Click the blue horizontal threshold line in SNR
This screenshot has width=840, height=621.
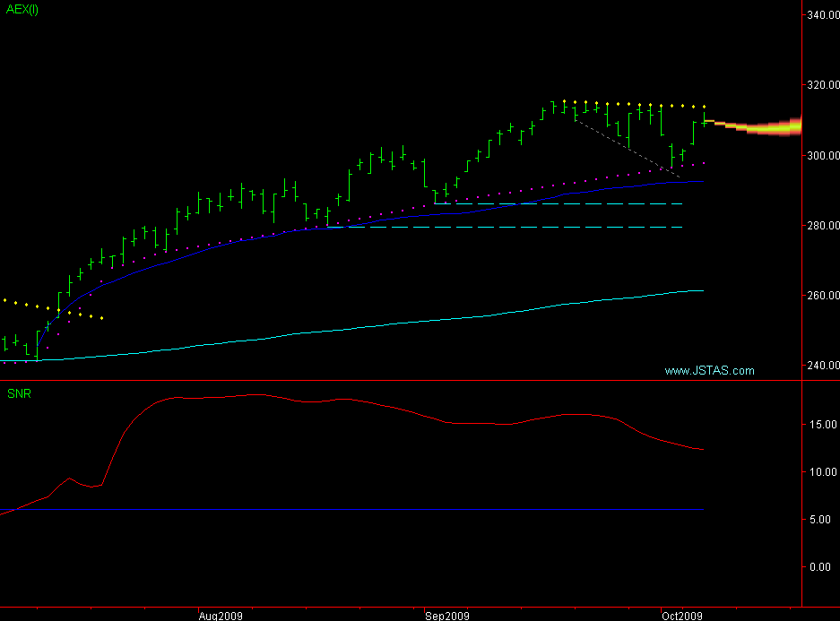[x=359, y=510]
